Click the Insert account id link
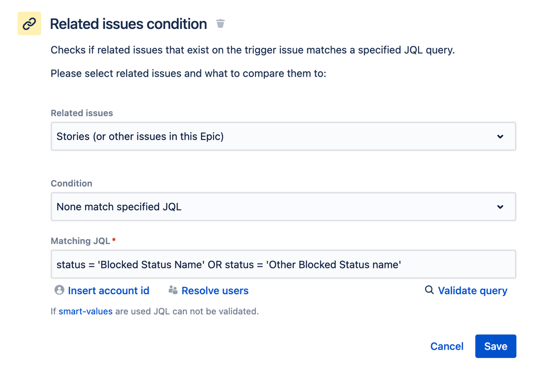The height and width of the screenshot is (392, 556). pos(109,291)
